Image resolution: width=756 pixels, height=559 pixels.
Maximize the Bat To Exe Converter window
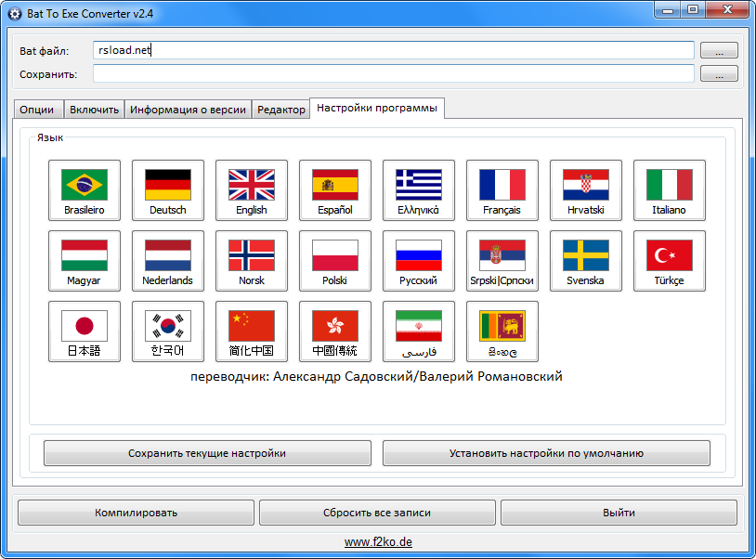(693, 10)
